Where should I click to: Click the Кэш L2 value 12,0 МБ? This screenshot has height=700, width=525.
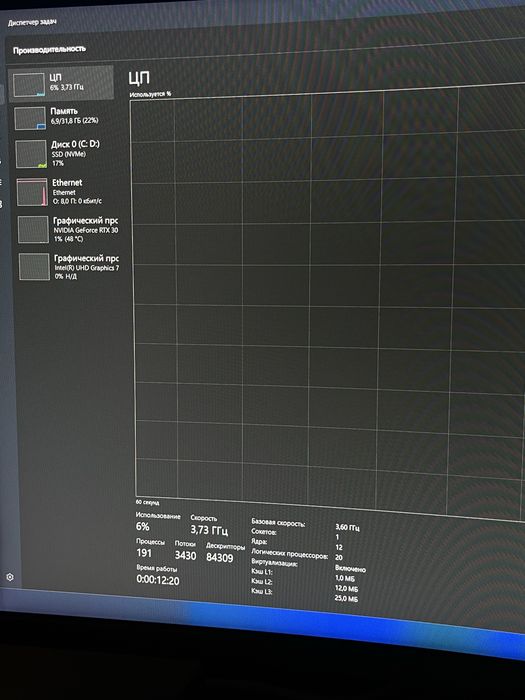click(x=346, y=588)
